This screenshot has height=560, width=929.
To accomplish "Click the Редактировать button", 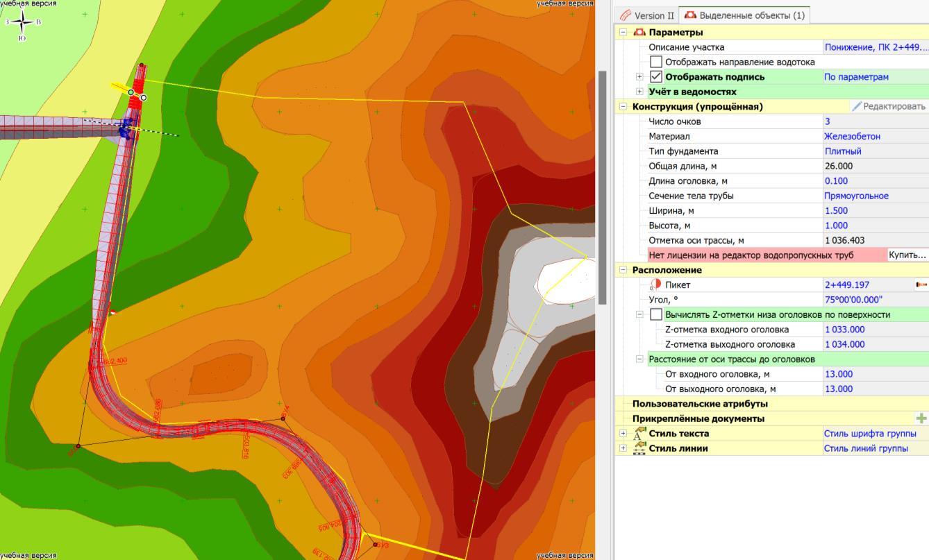I will (889, 106).
